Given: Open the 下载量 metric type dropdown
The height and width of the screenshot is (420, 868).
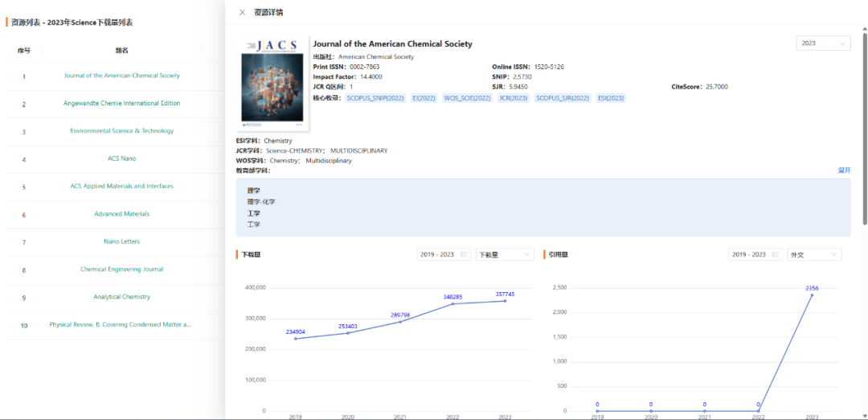Looking at the screenshot, I should (x=504, y=255).
